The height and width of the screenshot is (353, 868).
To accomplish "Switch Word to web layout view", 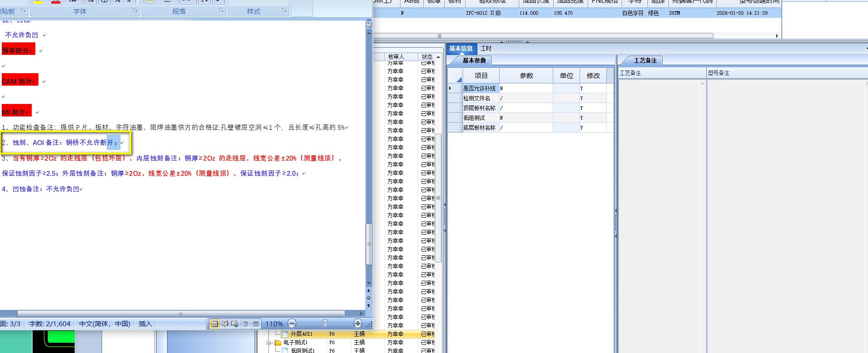I will 235,324.
